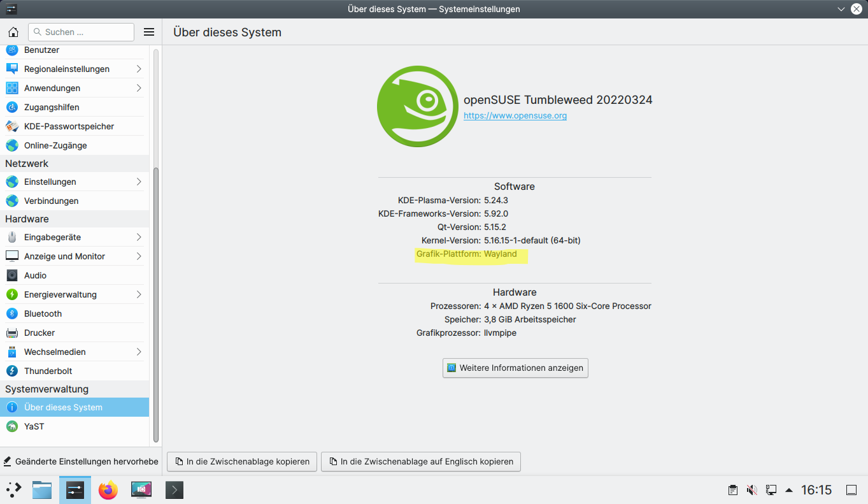Image resolution: width=868 pixels, height=504 pixels.
Task: Select Über dieses System entry
Action: pos(75,407)
